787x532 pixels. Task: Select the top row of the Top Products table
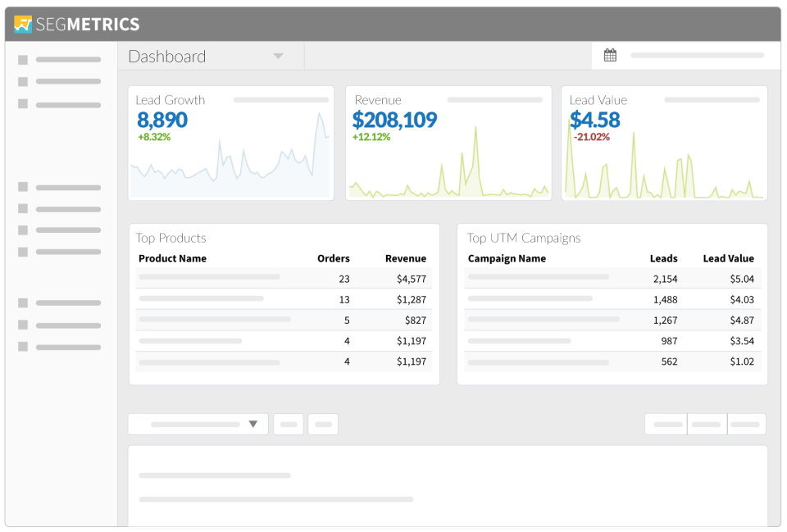(x=284, y=279)
